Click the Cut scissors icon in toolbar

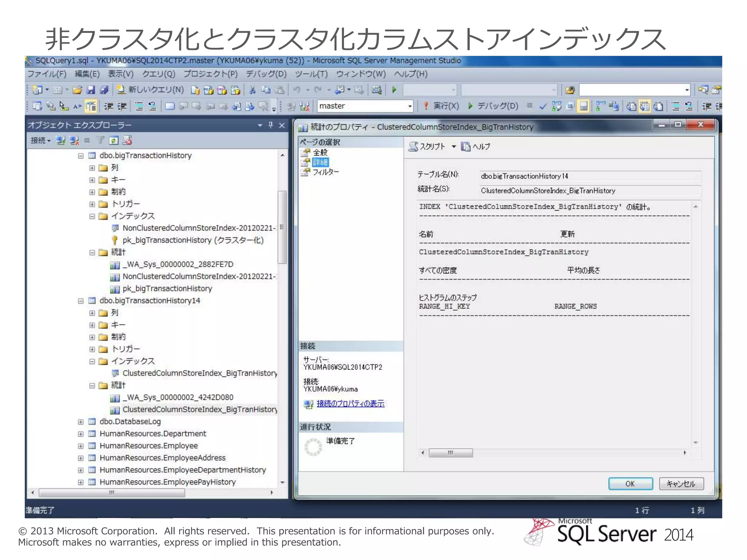(x=252, y=90)
